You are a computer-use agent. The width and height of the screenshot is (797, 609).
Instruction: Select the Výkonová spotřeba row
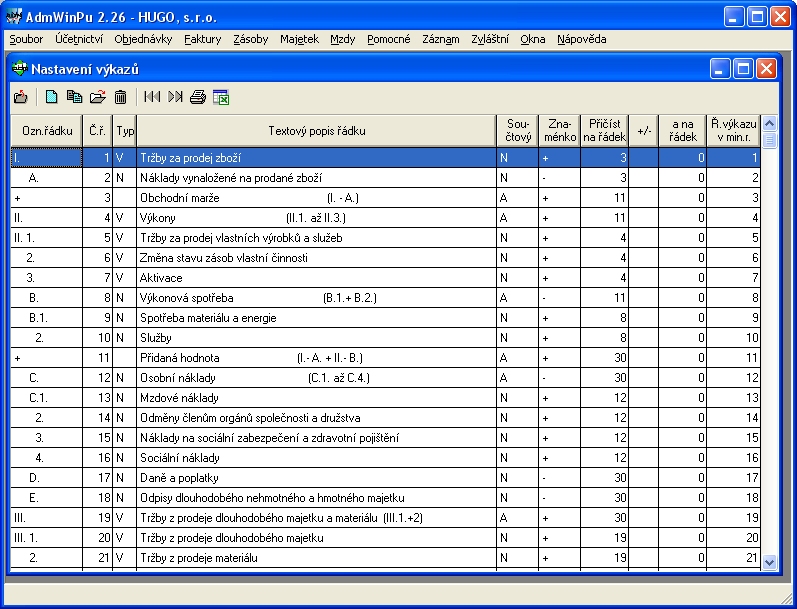pyautogui.click(x=385, y=298)
